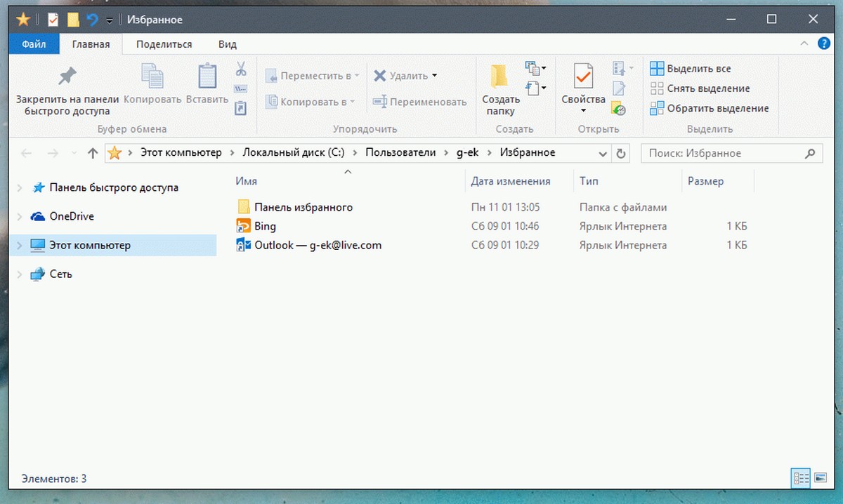843x504 pixels.
Task: Click Пользователи in address breadcrumb
Action: 400,153
